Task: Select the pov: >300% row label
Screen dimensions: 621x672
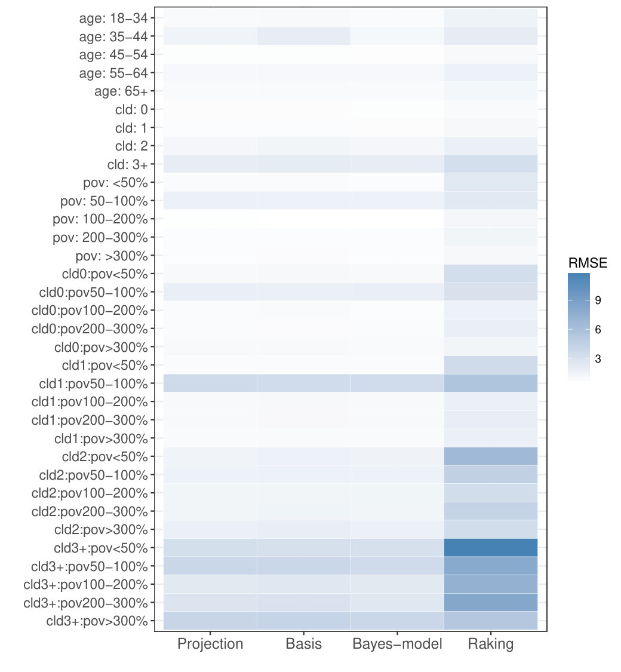Action: (112, 256)
